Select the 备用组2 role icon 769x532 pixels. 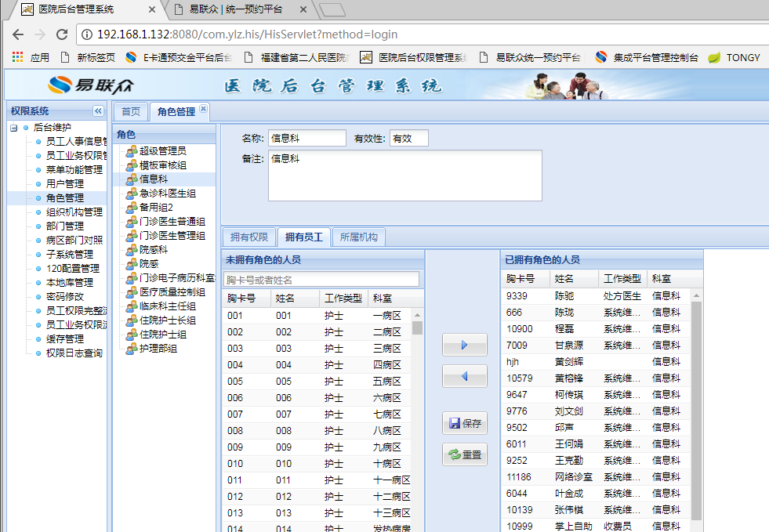pyautogui.click(x=132, y=208)
